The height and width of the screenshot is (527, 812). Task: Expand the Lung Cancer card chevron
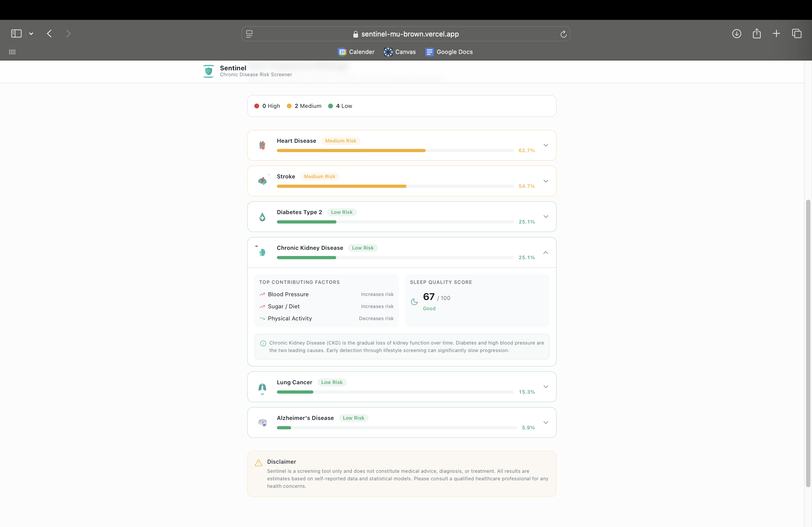click(x=546, y=387)
